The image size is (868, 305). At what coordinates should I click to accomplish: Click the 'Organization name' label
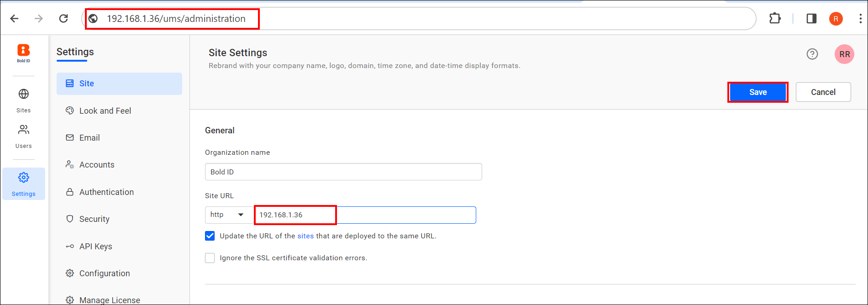(237, 152)
